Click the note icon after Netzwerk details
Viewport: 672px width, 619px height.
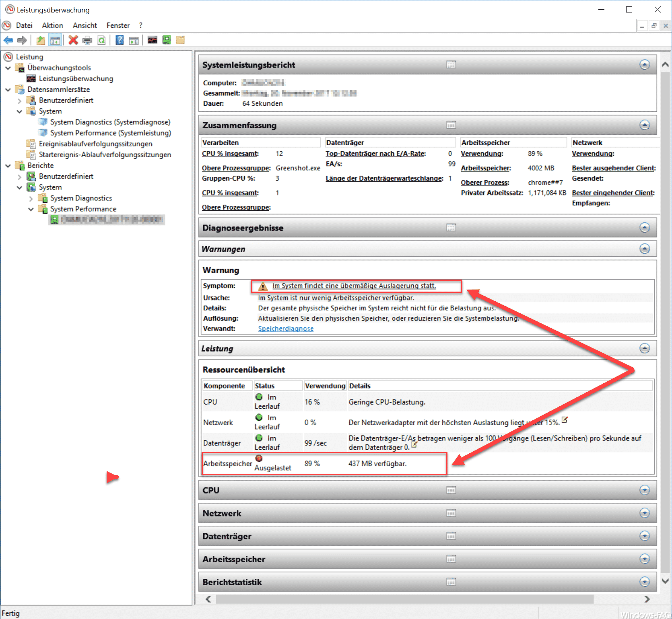pyautogui.click(x=565, y=420)
